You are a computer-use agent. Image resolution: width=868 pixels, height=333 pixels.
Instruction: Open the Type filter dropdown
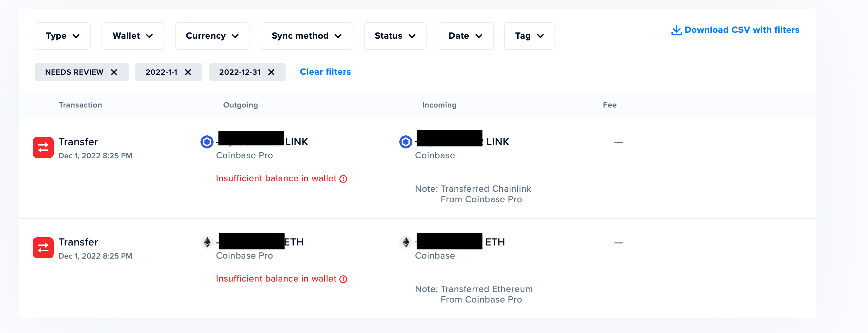point(63,36)
